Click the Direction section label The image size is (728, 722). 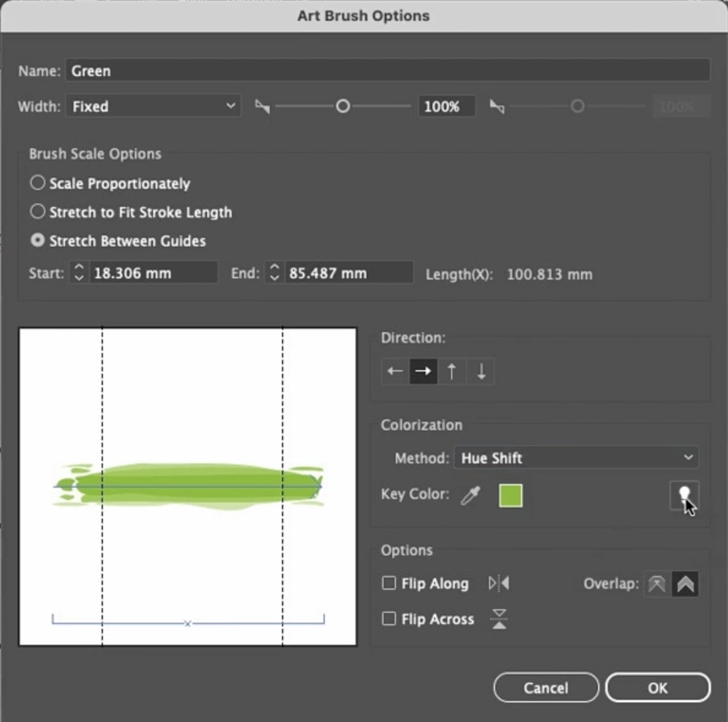413,338
